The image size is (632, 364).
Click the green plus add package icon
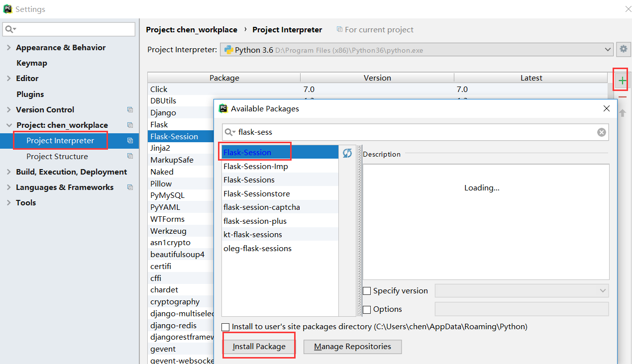click(622, 81)
